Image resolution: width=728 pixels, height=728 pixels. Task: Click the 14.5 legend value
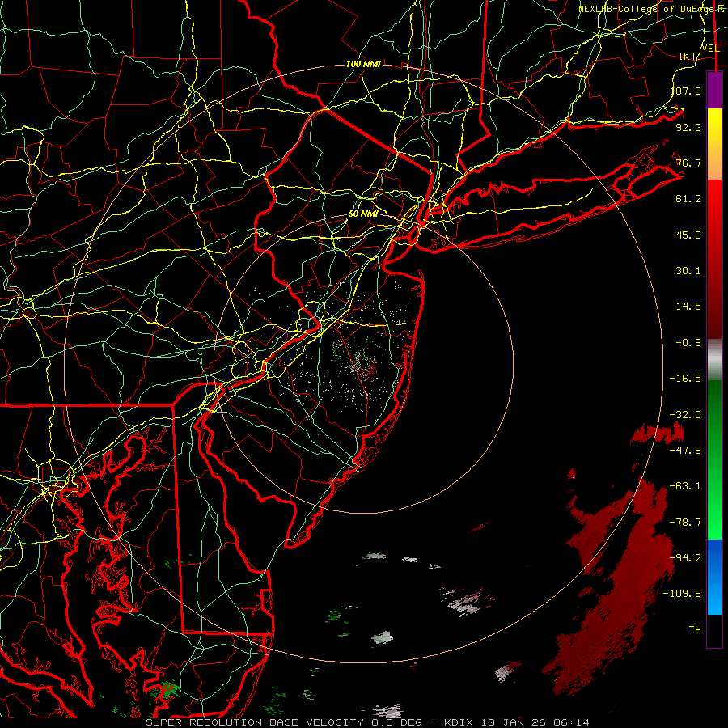[688, 307]
